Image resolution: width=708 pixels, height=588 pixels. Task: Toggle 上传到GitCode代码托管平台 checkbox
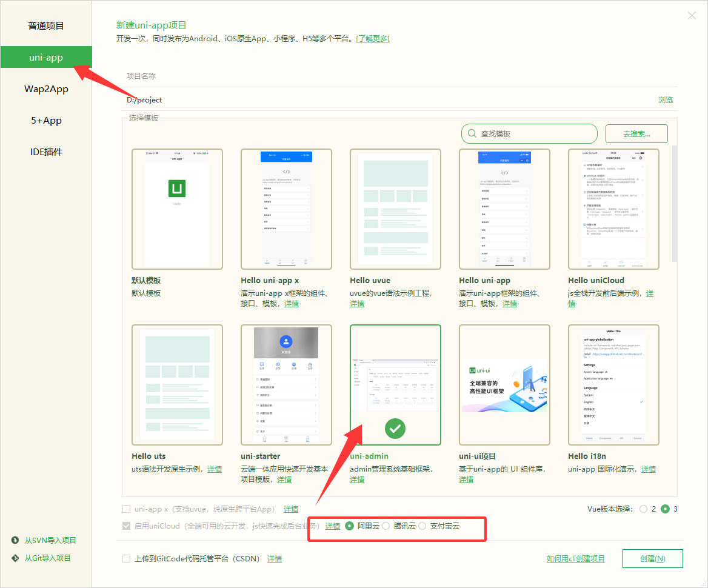pos(127,559)
